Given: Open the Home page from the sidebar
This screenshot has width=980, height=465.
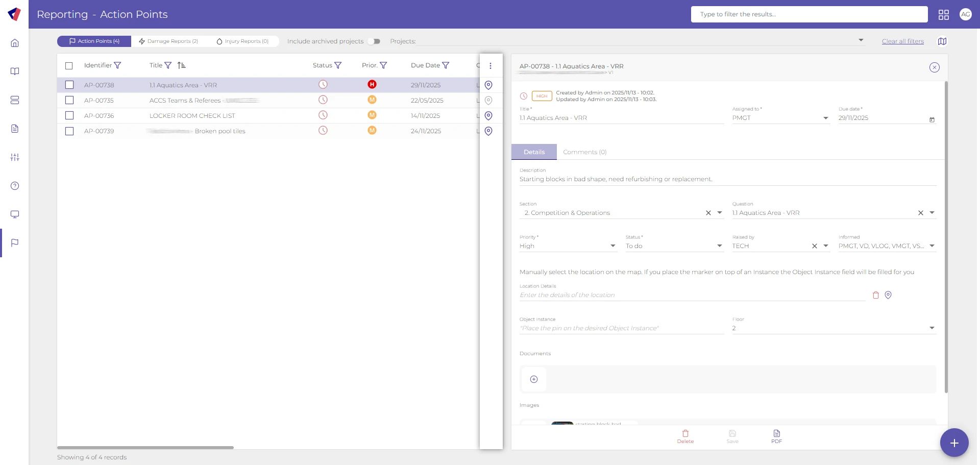Looking at the screenshot, I should 15,43.
